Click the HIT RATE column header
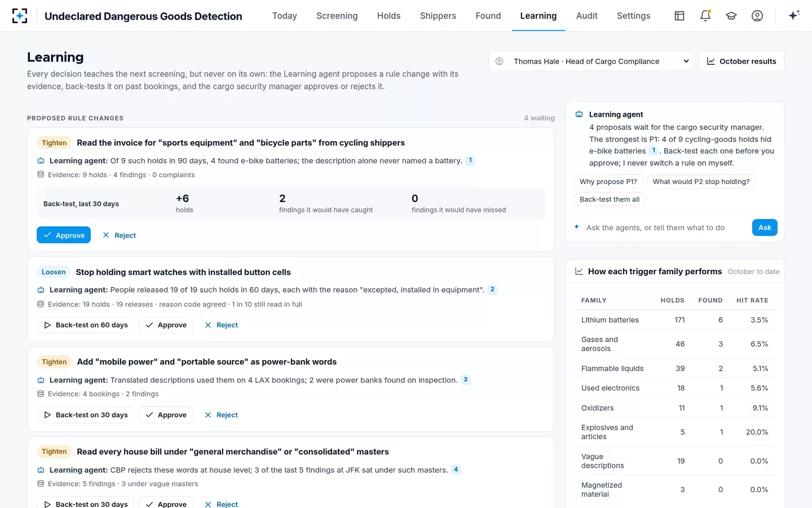812x508 pixels. point(752,300)
